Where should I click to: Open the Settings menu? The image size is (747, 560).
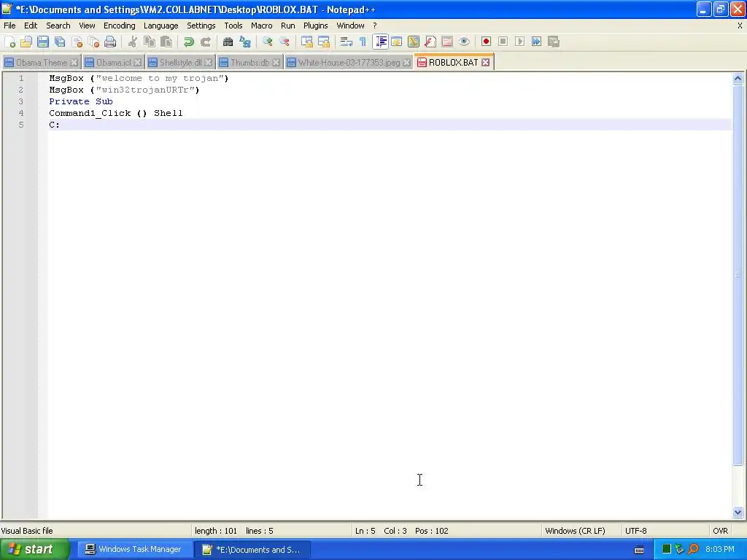pos(201,26)
